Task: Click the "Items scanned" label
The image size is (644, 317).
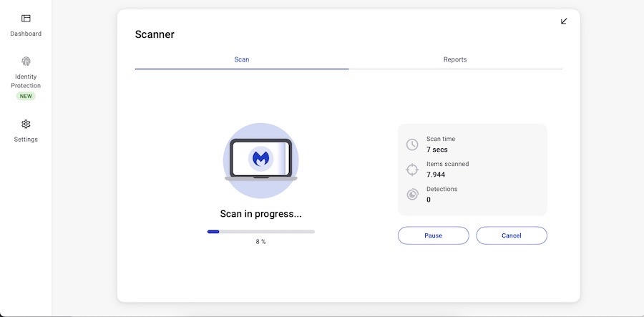Action: 448,164
